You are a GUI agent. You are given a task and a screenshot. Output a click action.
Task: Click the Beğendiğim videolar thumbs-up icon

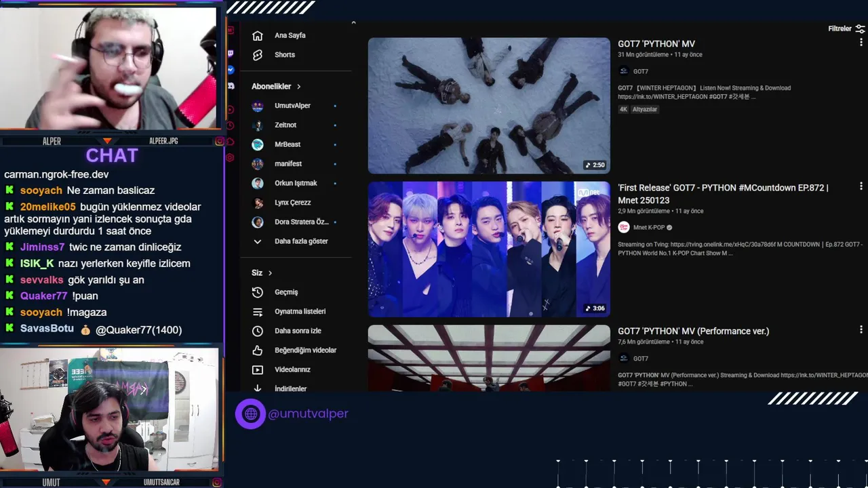[257, 350]
